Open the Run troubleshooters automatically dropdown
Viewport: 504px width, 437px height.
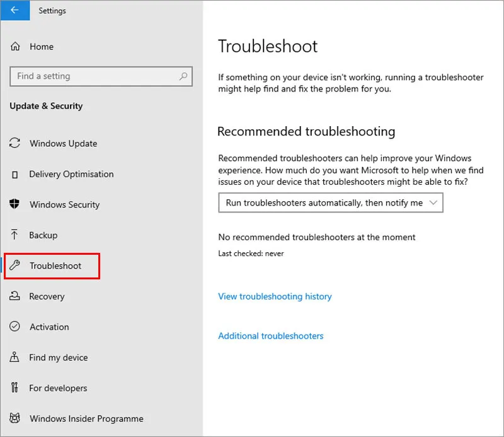coord(330,202)
